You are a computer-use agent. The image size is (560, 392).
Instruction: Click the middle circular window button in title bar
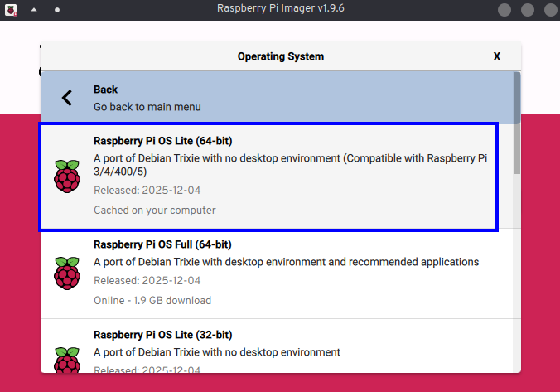[526, 10]
